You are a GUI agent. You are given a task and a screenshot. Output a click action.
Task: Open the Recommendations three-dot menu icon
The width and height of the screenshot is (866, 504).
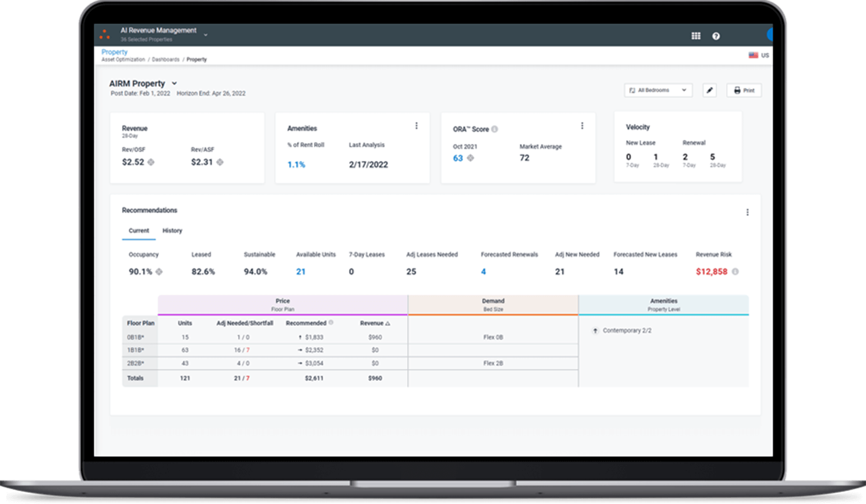(x=748, y=212)
